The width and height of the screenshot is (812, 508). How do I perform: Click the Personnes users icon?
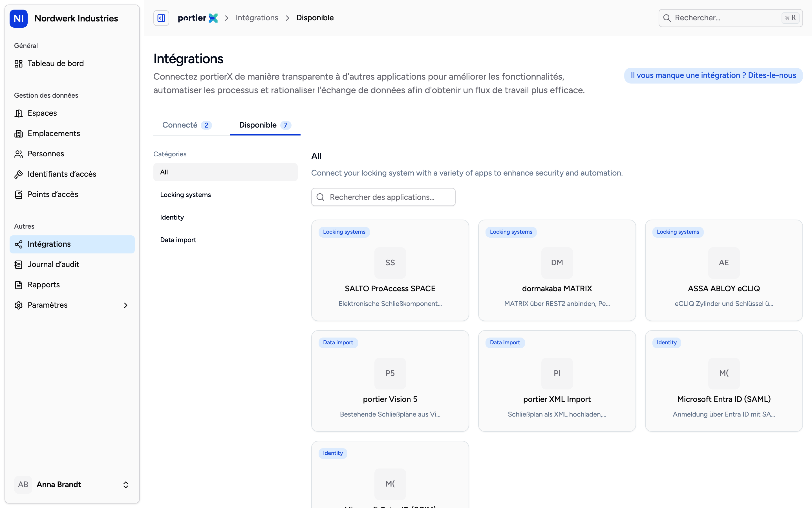pyautogui.click(x=18, y=154)
